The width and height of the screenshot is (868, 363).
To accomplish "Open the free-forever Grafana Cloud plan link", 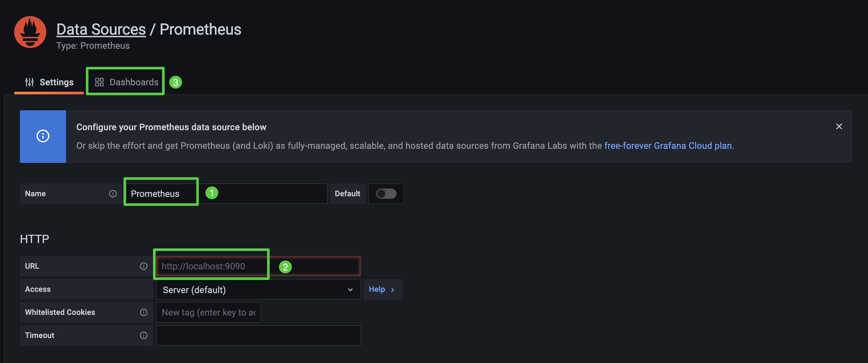I will pos(668,146).
